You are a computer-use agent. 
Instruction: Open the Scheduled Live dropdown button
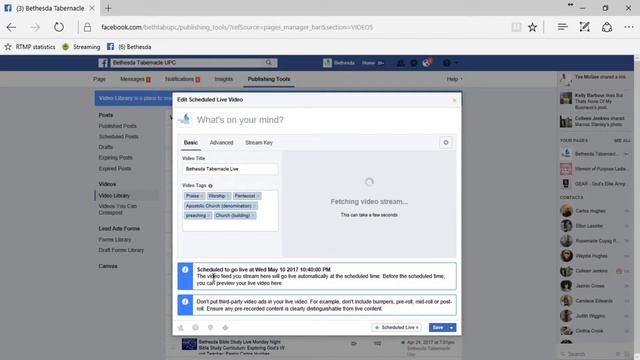[x=396, y=327]
